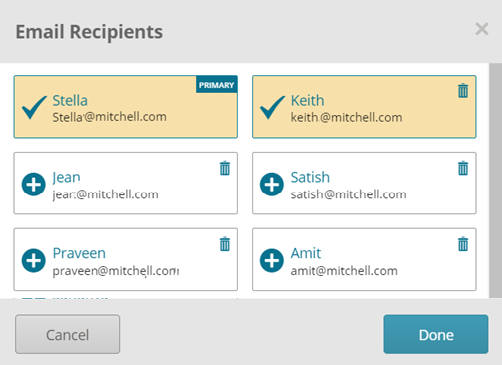Click the Cancel button
Image resolution: width=502 pixels, height=365 pixels.
(x=67, y=334)
